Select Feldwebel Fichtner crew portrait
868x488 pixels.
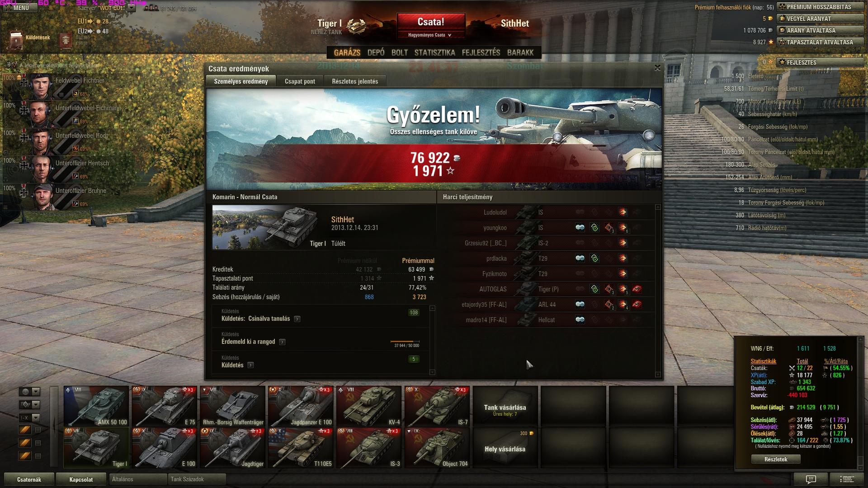point(42,86)
